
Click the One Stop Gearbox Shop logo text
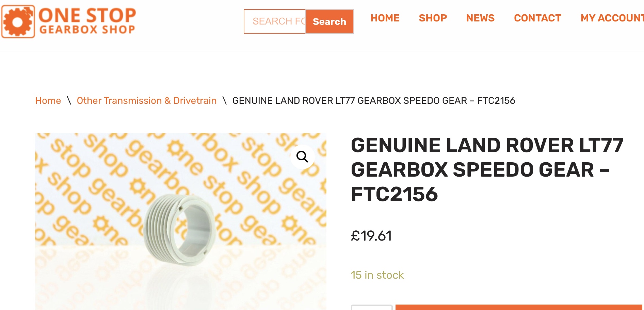[x=87, y=21]
